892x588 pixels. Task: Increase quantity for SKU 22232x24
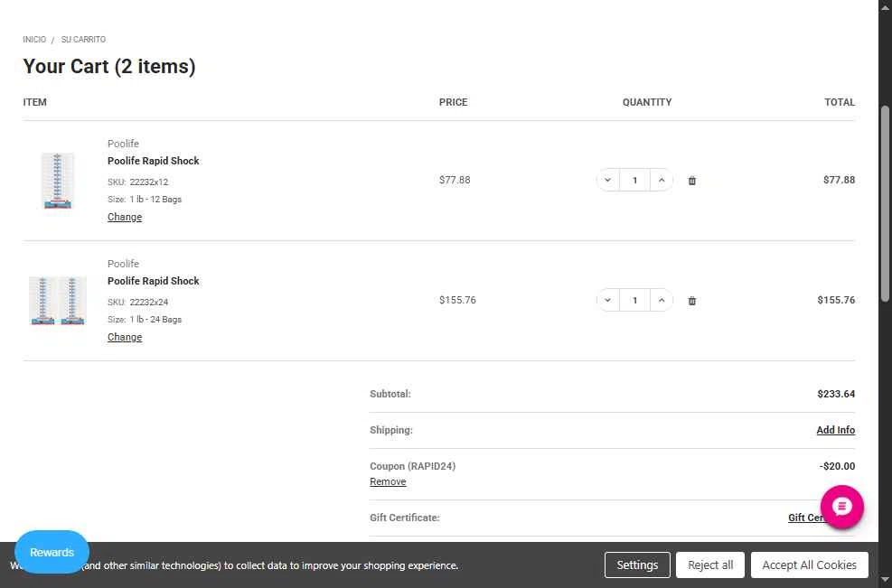[662, 300]
